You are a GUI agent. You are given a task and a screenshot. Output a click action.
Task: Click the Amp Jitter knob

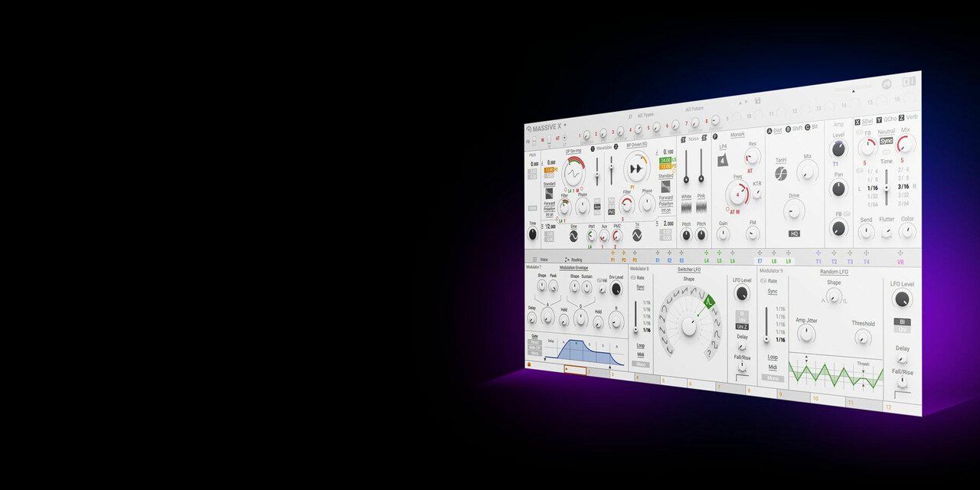(806, 333)
